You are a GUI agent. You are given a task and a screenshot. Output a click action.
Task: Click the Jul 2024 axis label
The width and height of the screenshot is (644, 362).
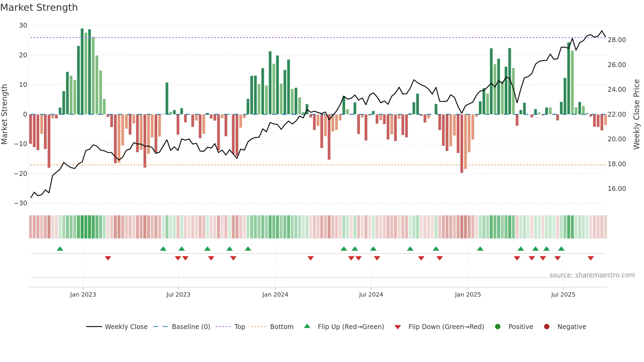[x=371, y=295]
